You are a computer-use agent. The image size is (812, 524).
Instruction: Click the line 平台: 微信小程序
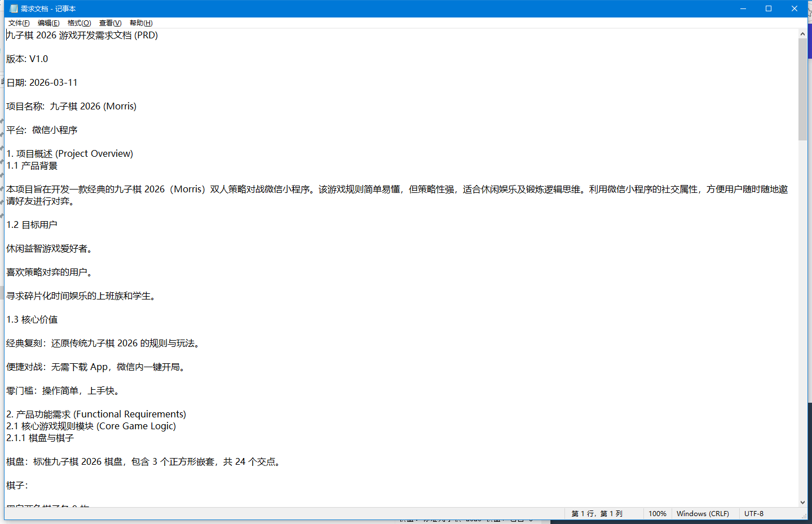tap(42, 130)
